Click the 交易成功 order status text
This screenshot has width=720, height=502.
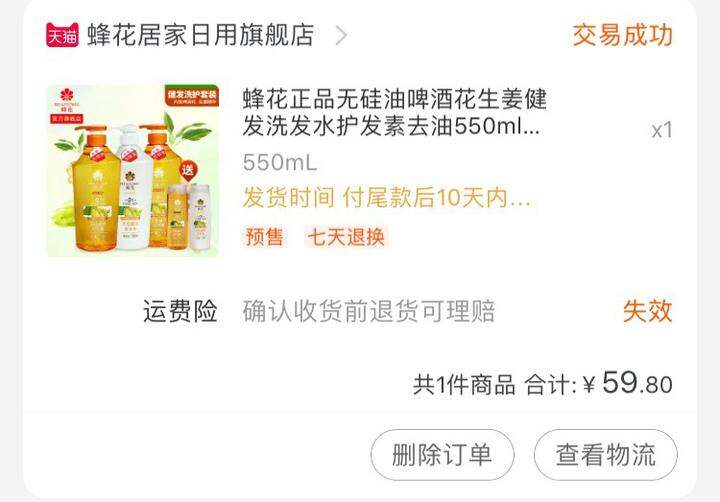click(x=622, y=35)
